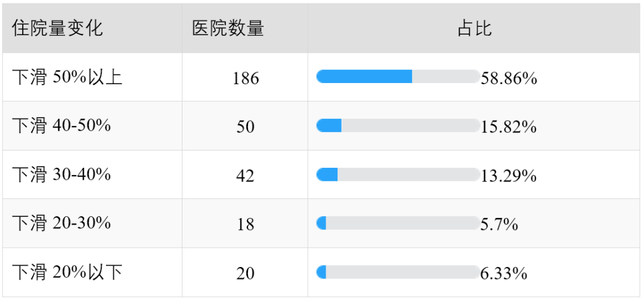644x301 pixels.
Task: Select the 下滑 20-30% row label
Action: point(61,223)
